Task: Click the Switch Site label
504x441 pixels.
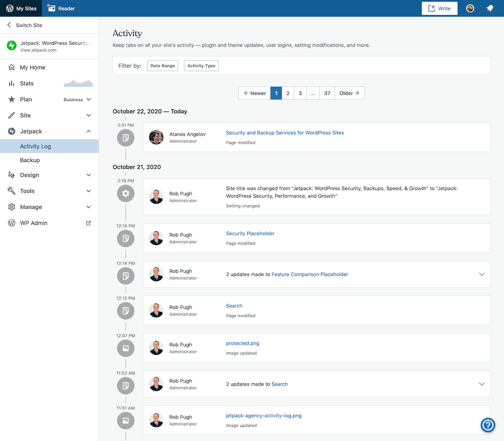Action: [x=29, y=25]
